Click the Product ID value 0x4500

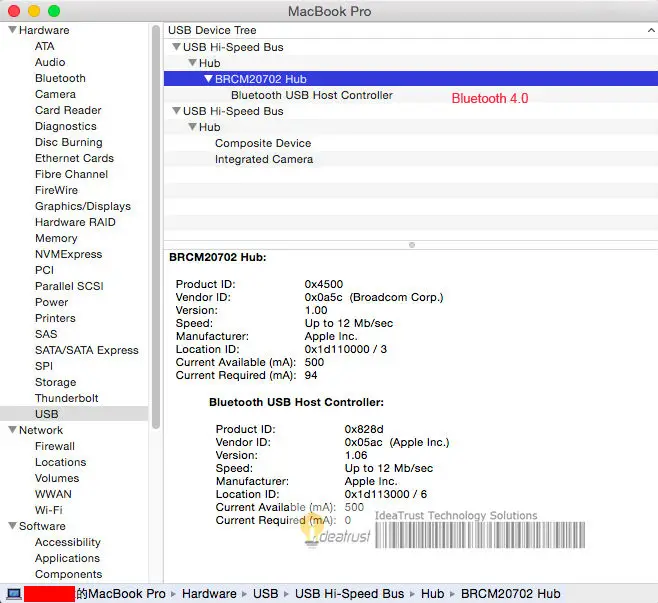click(x=324, y=284)
